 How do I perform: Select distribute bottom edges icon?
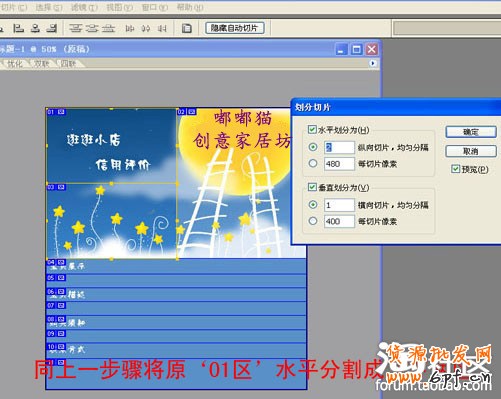coord(108,28)
